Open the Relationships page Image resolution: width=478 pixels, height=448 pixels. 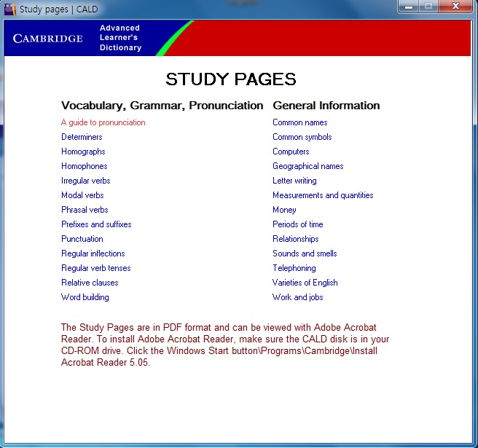(296, 239)
